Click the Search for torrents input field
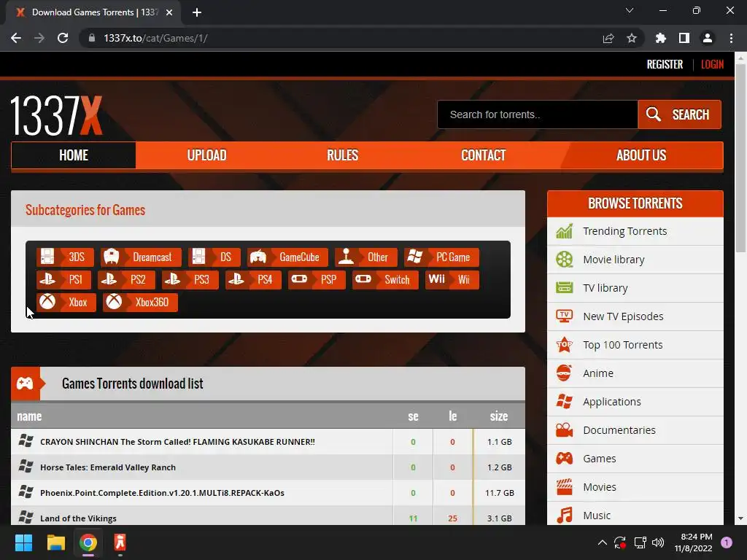Image resolution: width=747 pixels, height=560 pixels. [x=538, y=114]
